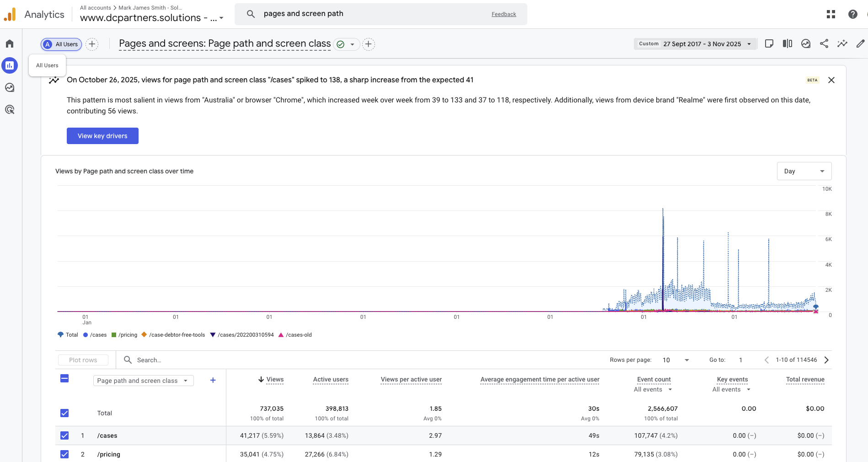
Task: Uncheck the Total row checkbox
Action: pyautogui.click(x=64, y=413)
